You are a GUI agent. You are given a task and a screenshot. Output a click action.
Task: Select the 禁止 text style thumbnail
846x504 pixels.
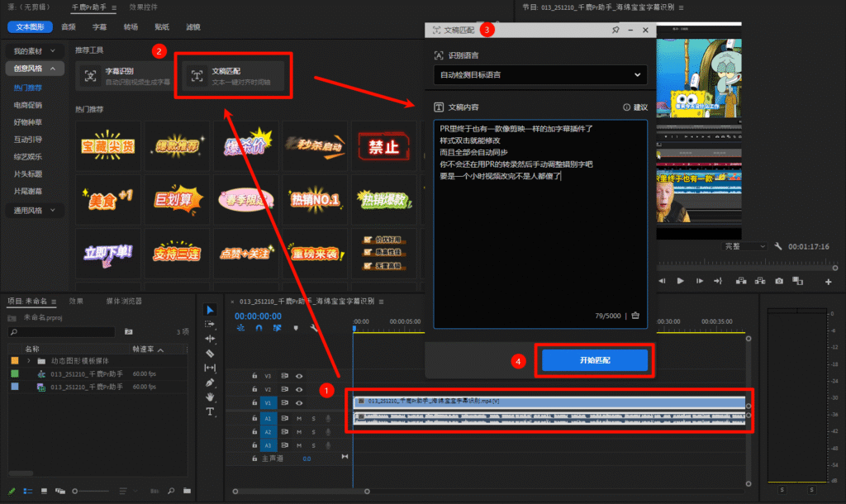click(x=383, y=147)
